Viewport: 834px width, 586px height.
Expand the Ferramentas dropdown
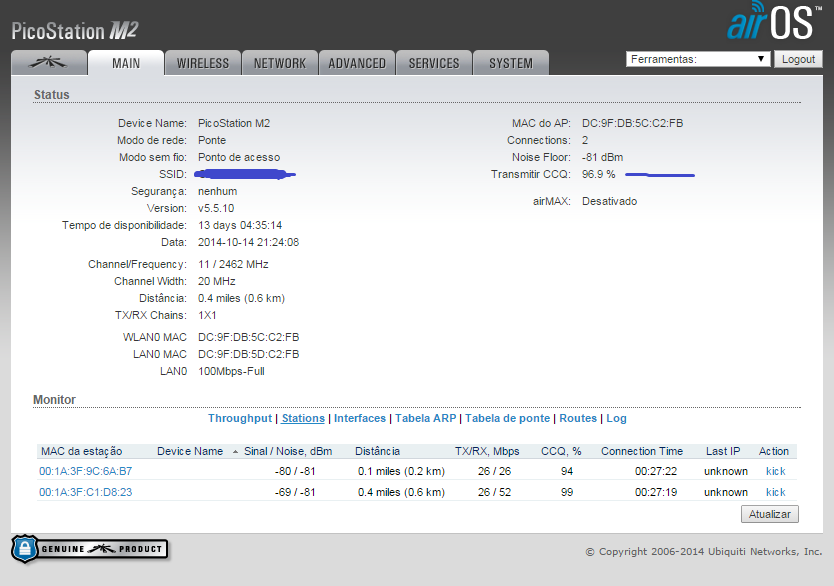(698, 59)
